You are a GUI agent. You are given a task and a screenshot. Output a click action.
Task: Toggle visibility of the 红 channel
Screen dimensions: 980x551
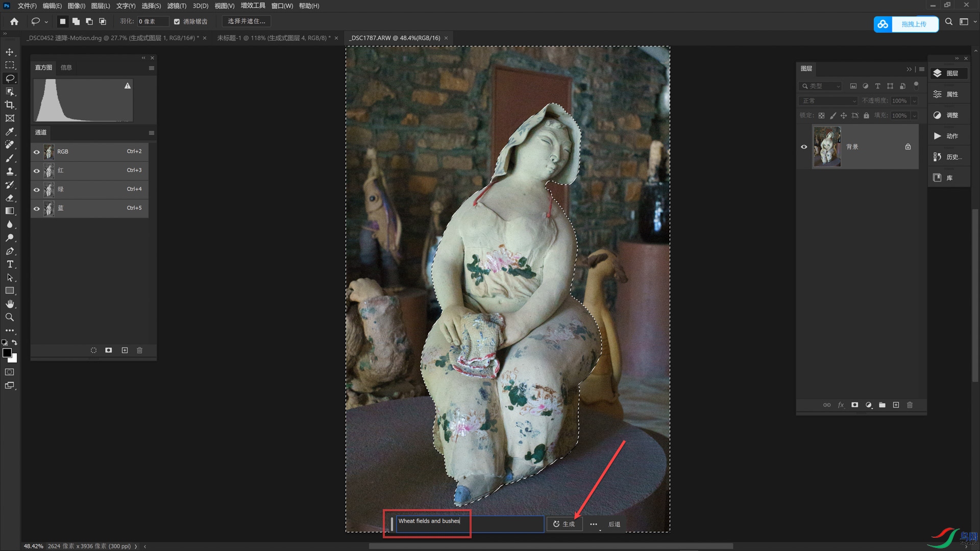pyautogui.click(x=37, y=170)
